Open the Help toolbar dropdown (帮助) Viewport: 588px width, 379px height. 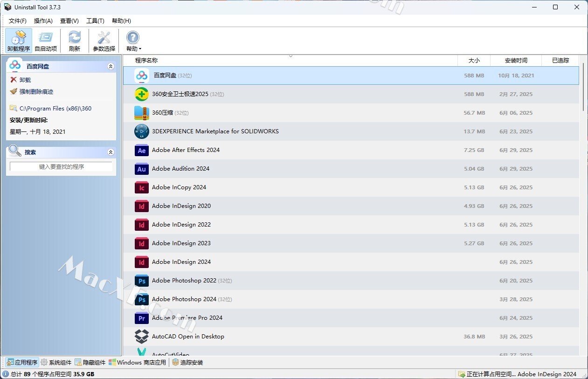point(133,41)
